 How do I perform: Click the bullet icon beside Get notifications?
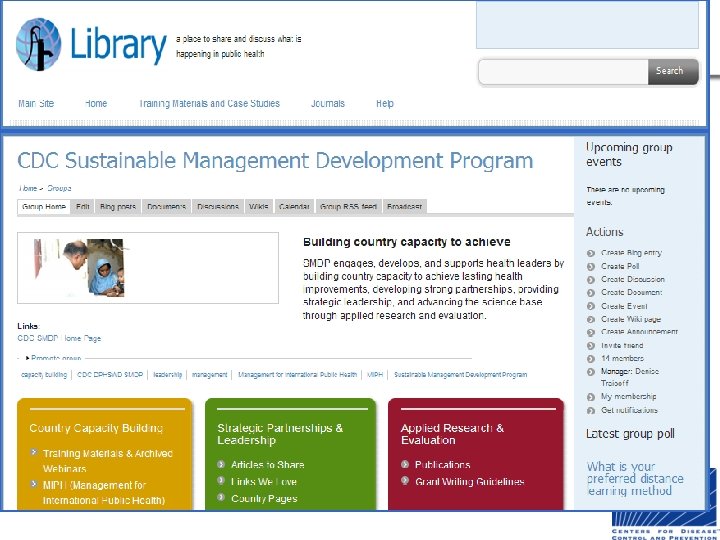click(591, 411)
